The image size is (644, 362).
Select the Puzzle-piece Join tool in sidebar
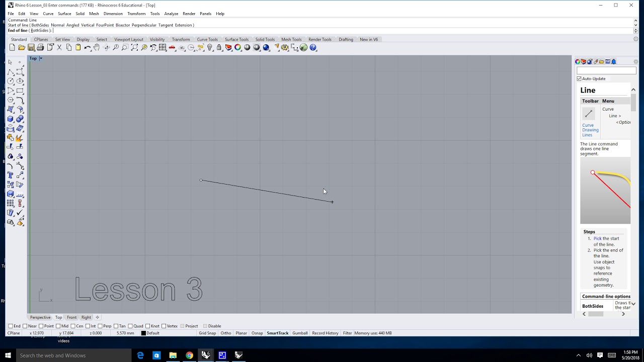(x=10, y=137)
